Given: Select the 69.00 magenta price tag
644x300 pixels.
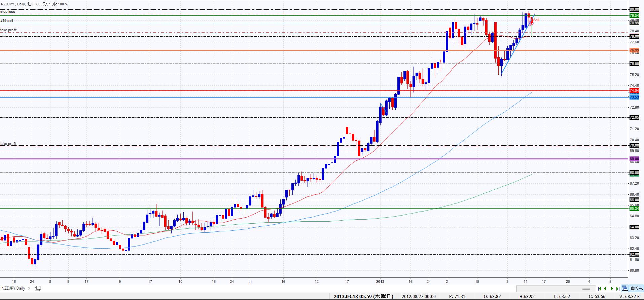Looking at the screenshot, I should [x=634, y=159].
